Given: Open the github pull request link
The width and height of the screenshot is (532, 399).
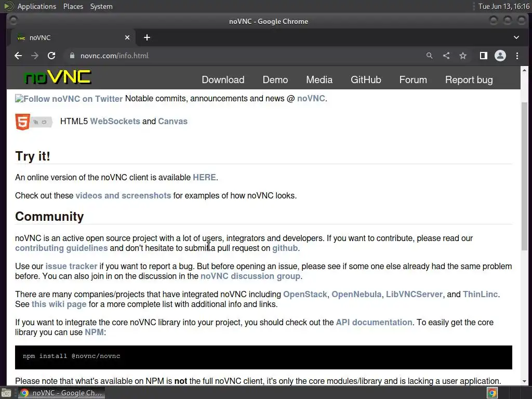Looking at the screenshot, I should (x=285, y=248).
